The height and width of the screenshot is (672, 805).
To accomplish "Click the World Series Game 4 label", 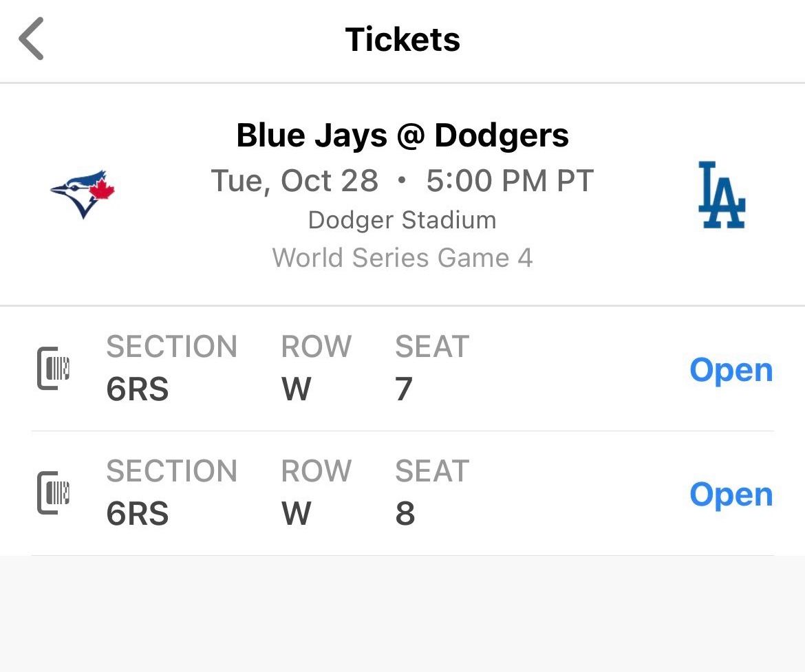I will (x=402, y=257).
